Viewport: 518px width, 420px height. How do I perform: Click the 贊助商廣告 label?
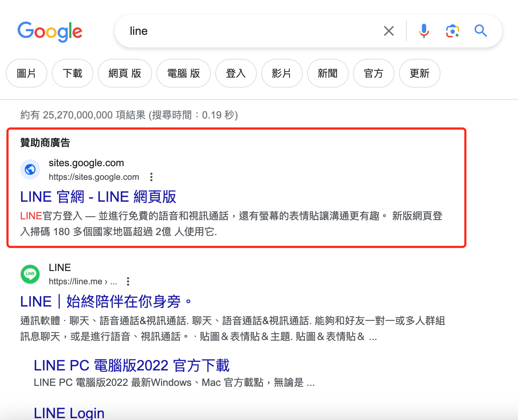[45, 143]
